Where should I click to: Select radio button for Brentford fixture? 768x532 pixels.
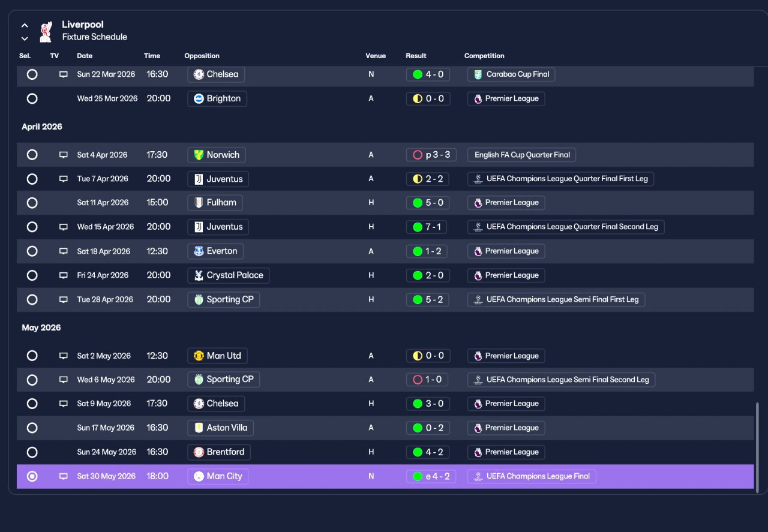[x=32, y=452]
